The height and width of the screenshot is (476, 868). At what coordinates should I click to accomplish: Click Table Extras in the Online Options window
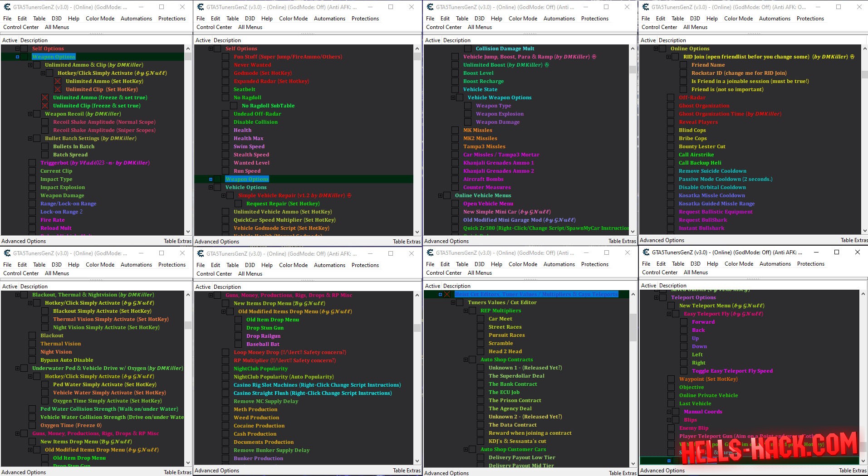(x=854, y=240)
